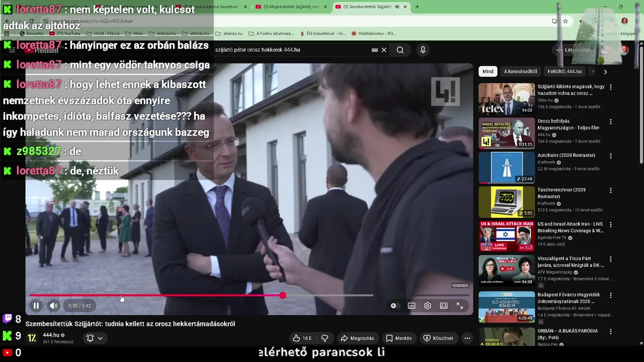This screenshot has height=362, width=644.
Task: Open Hírek bookmark folder
Action: pyautogui.click(x=134, y=33)
